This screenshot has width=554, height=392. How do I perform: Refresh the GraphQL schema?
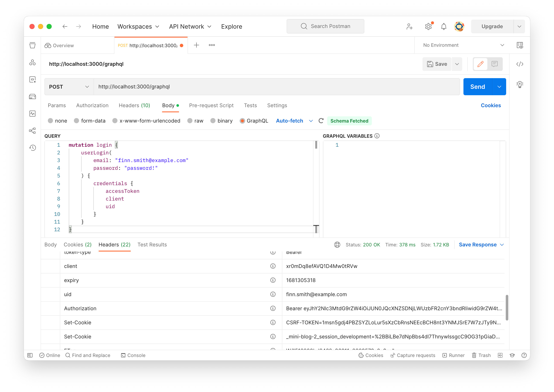pos(321,121)
